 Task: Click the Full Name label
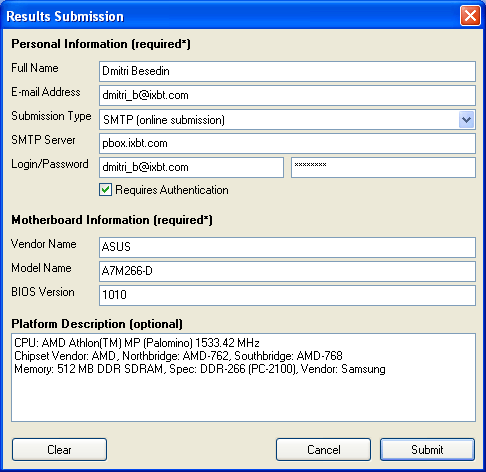coord(35,68)
